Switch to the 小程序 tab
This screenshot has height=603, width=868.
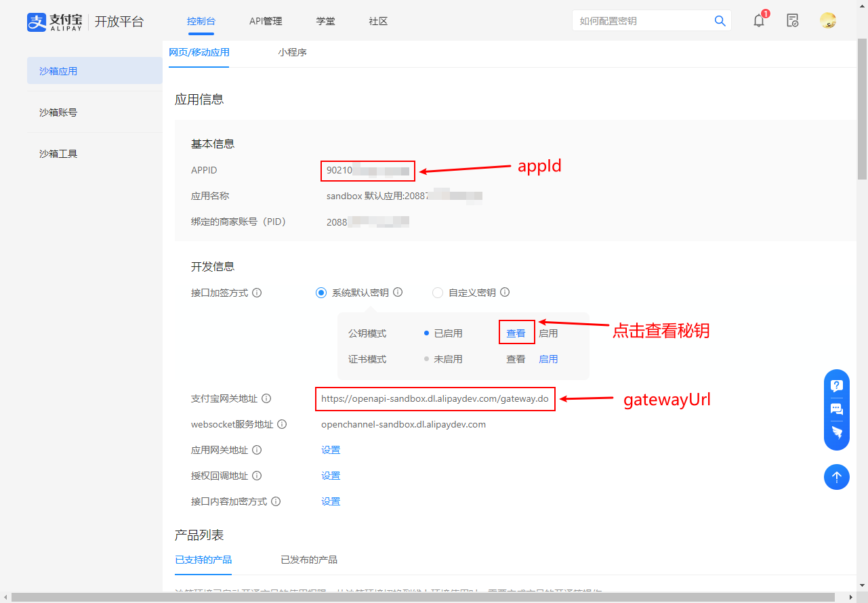(292, 52)
